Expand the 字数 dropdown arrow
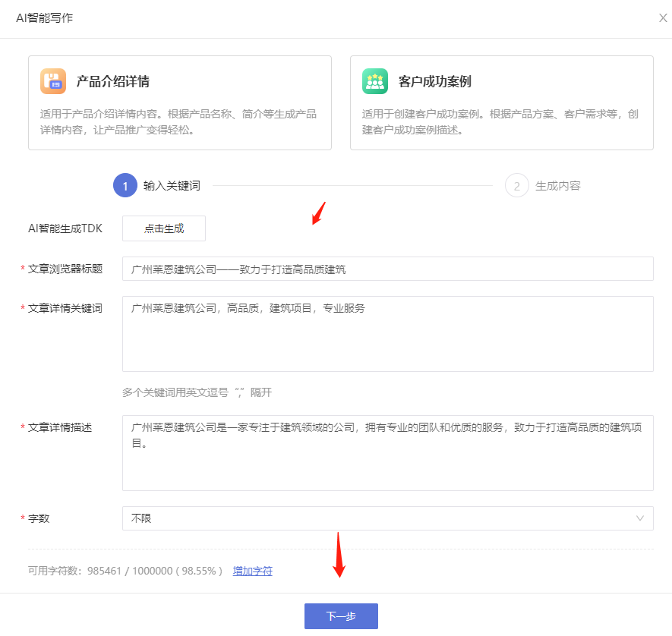Viewport: 672px width, 636px height. (x=639, y=518)
